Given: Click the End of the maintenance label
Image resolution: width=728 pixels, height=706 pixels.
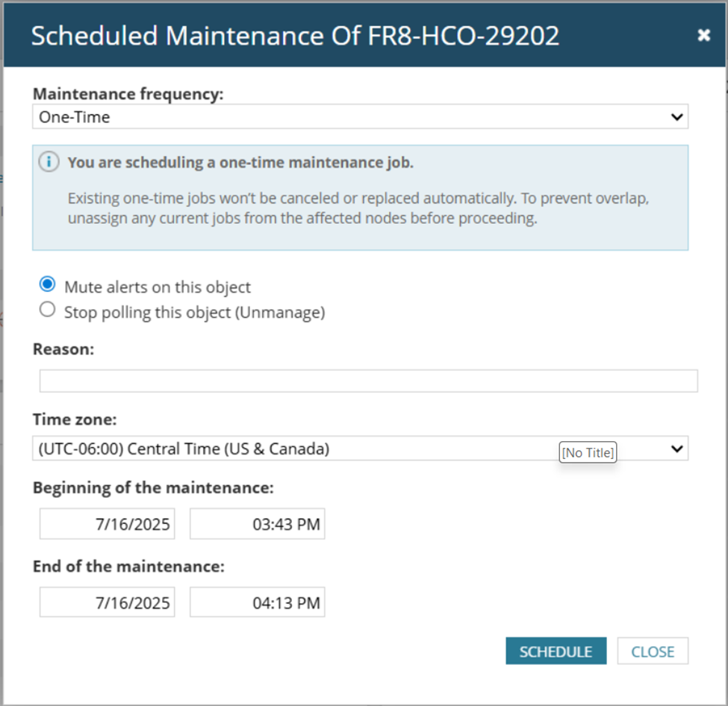Looking at the screenshot, I should (x=128, y=566).
